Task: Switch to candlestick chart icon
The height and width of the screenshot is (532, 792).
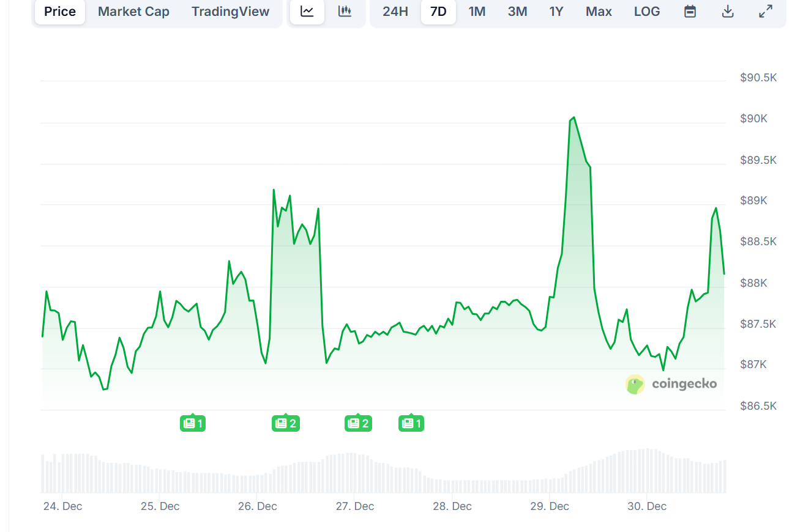Action: click(x=345, y=12)
